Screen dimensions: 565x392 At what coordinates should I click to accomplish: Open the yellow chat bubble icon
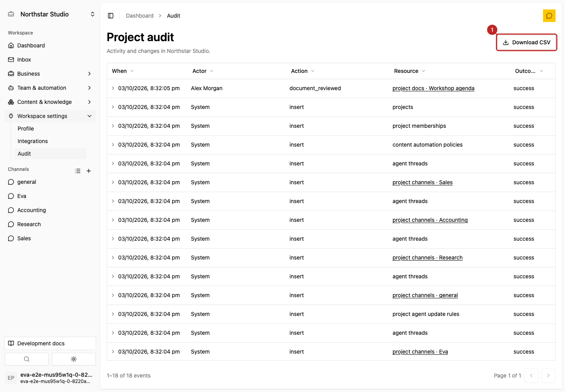(549, 16)
